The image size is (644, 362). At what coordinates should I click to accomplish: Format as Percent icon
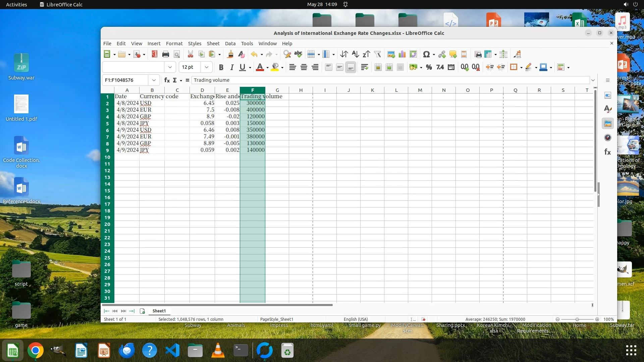[429, 67]
